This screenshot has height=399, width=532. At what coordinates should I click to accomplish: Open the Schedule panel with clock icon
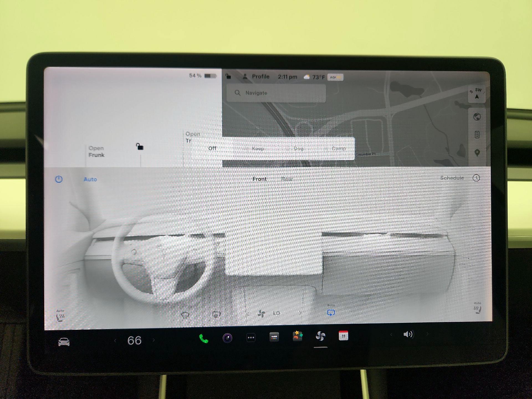[x=476, y=178]
